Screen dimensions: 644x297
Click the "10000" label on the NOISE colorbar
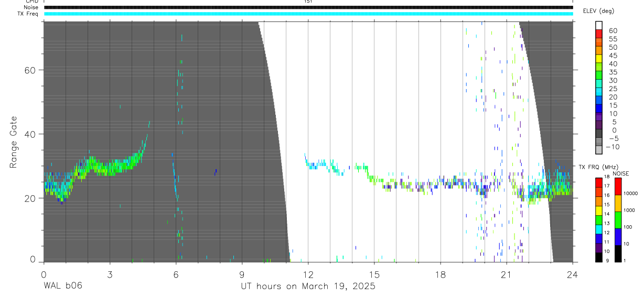(630, 194)
